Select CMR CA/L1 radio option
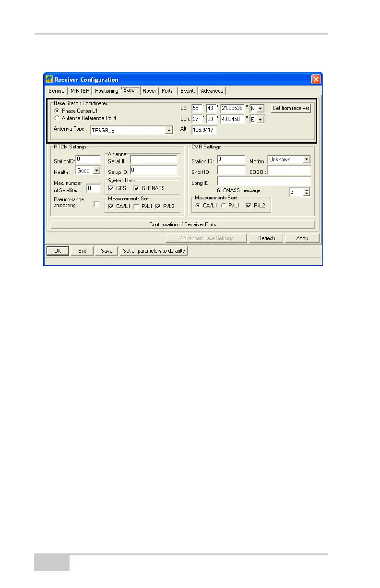The width and height of the screenshot is (380, 588). pos(198,206)
